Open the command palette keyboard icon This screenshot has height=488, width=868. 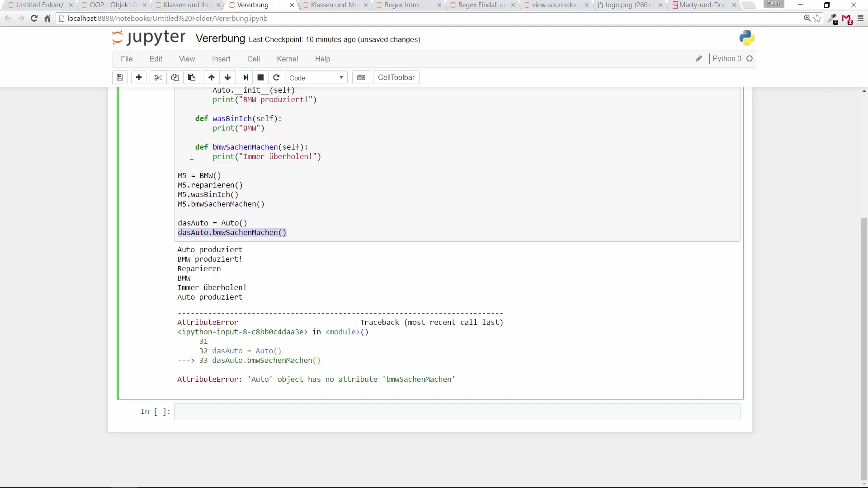click(x=361, y=78)
